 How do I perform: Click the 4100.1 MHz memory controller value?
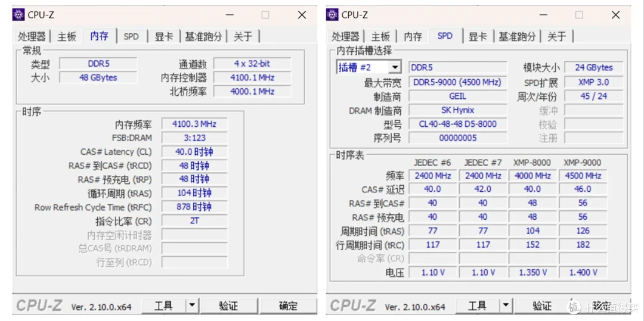tap(252, 77)
